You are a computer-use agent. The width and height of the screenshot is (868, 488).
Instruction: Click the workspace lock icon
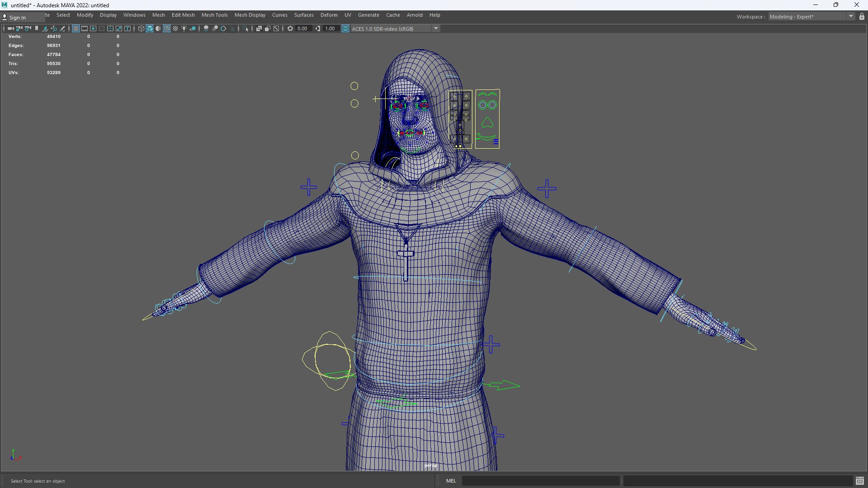tap(862, 16)
